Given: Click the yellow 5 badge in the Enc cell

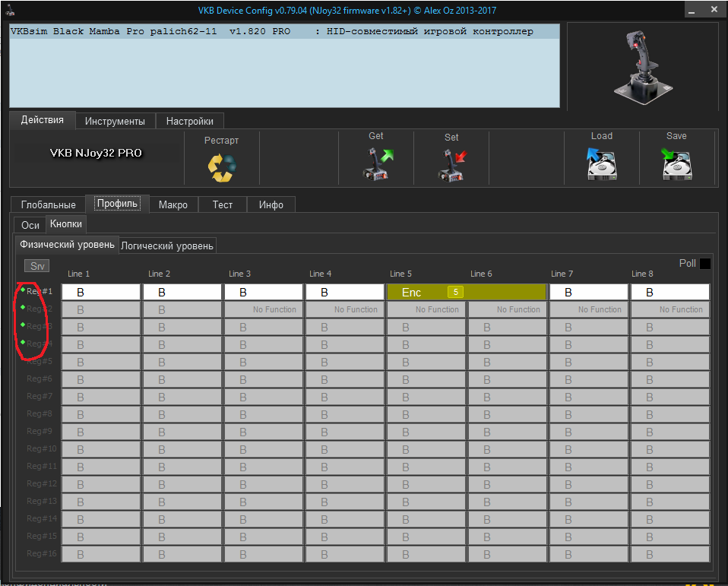Looking at the screenshot, I should [455, 292].
